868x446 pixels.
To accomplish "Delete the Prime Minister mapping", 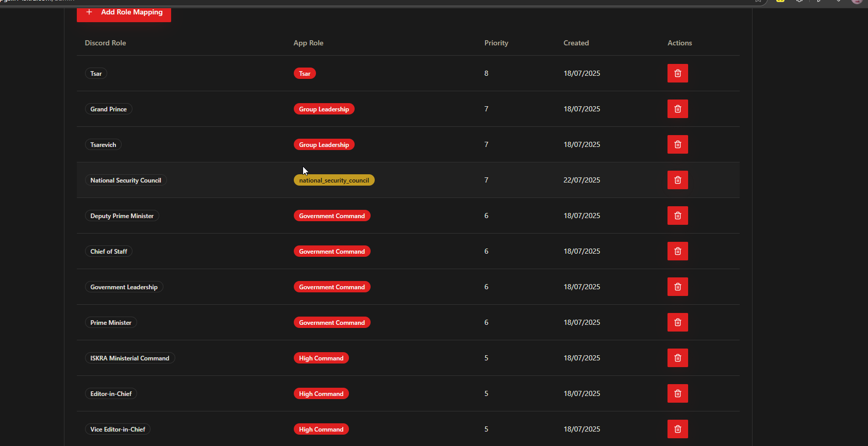I will click(x=677, y=322).
